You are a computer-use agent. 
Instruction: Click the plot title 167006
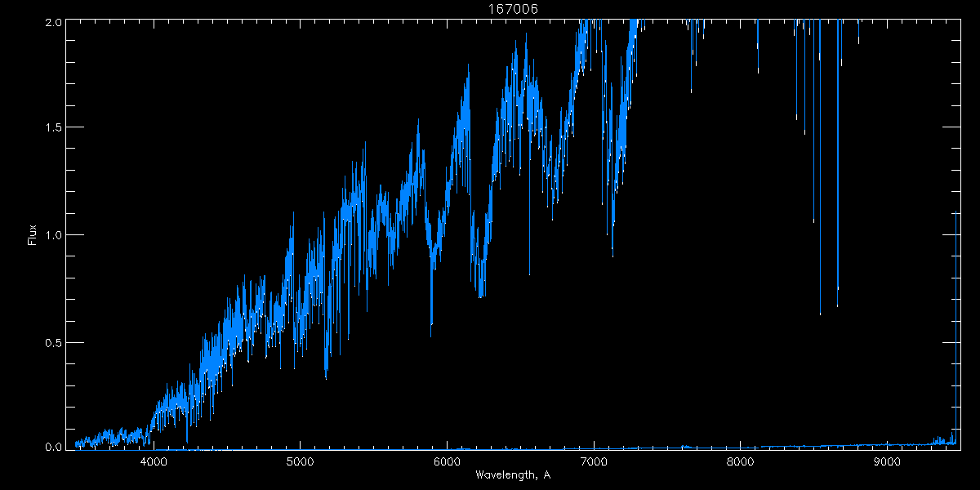click(x=513, y=9)
